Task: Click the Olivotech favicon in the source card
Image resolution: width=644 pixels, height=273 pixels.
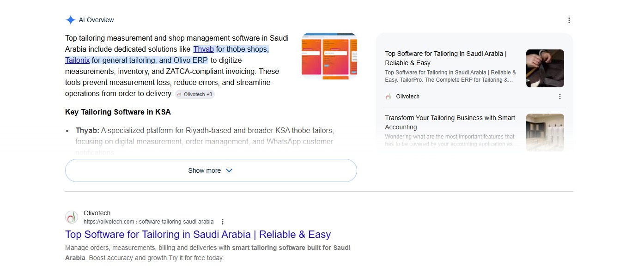Action: [x=389, y=97]
